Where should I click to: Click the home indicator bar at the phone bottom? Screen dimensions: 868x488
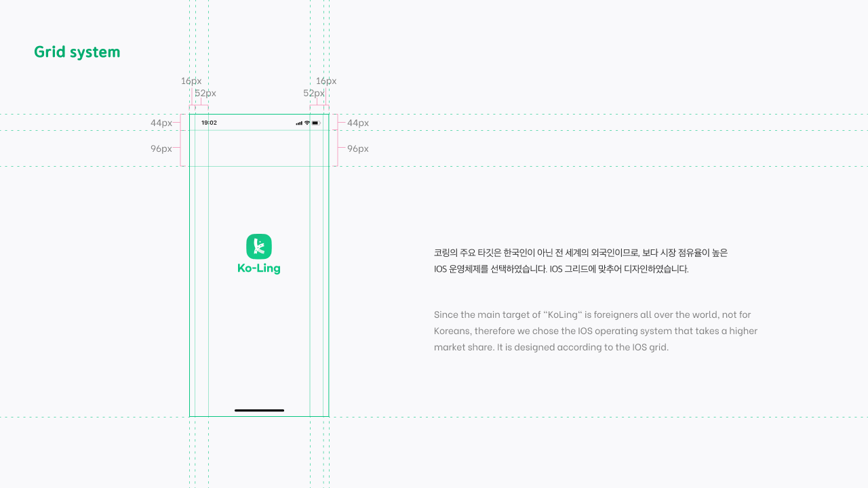259,410
